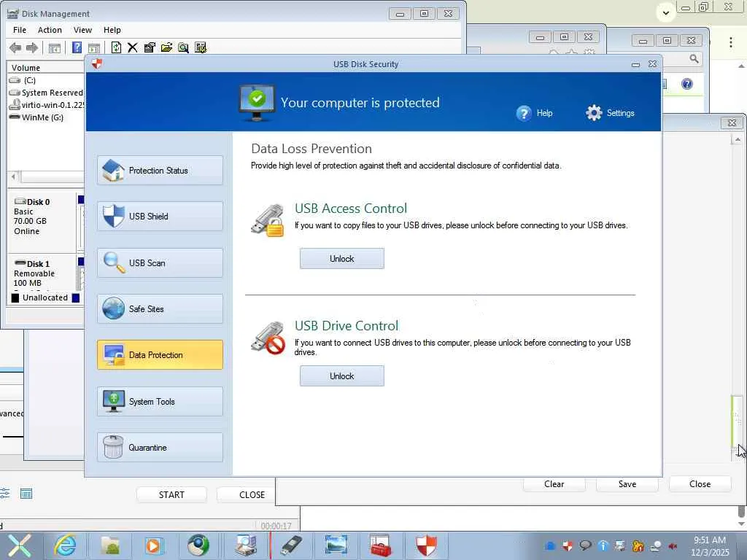747x560 pixels.
Task: Click the open folder icon in Disk Management toolbar
Action: pos(166,47)
